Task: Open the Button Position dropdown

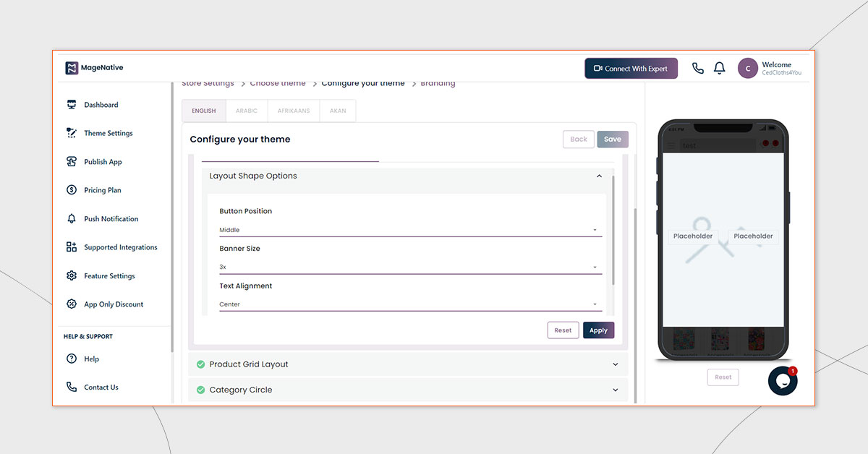Action: (410, 230)
